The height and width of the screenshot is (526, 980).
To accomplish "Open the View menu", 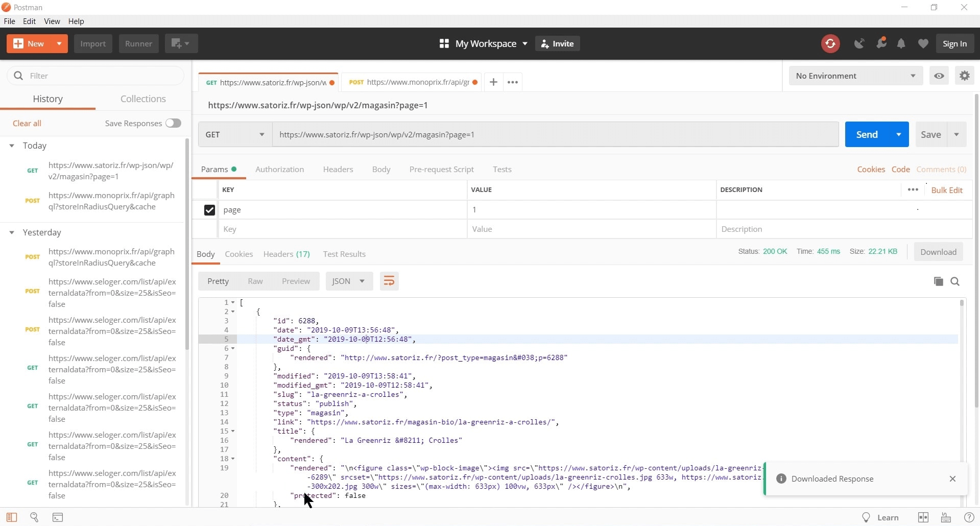I will (x=52, y=21).
